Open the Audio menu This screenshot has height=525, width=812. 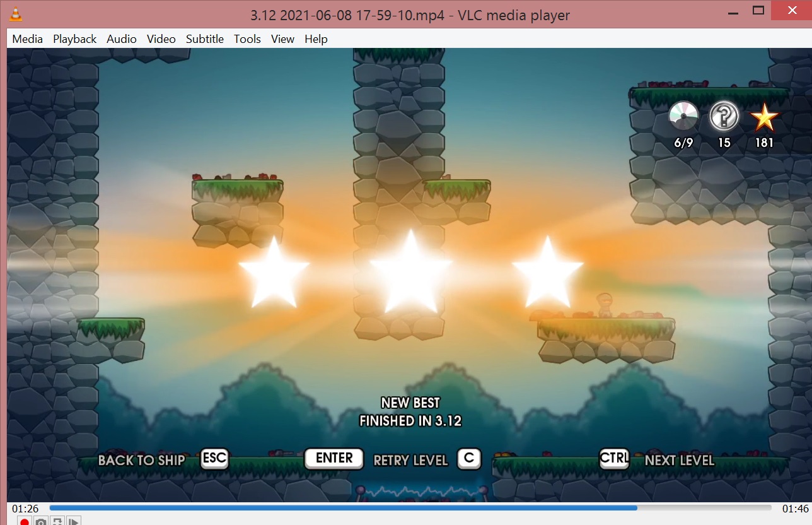click(122, 39)
